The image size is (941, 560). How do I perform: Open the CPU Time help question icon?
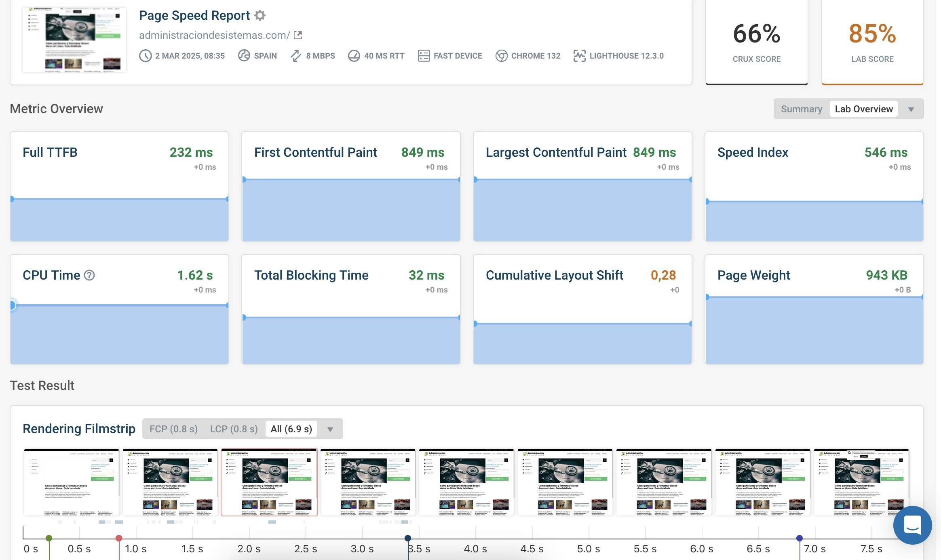pos(89,275)
